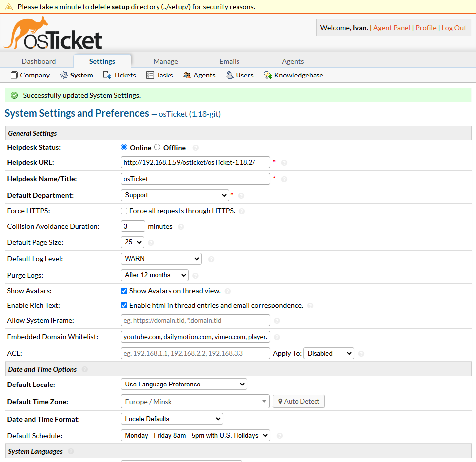Image resolution: width=476 pixels, height=462 pixels.
Task: Switch to the Emails tab
Action: pyautogui.click(x=229, y=61)
